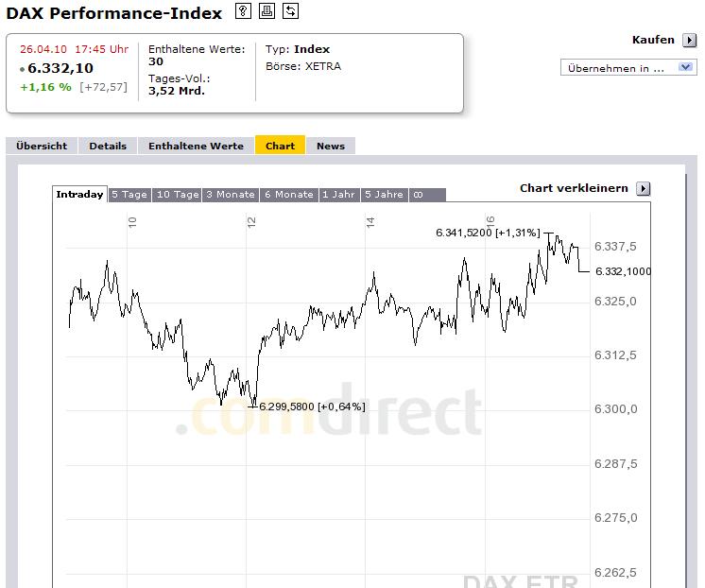Image resolution: width=705 pixels, height=588 pixels.
Task: View the 5 Jahre chart range
Action: (384, 195)
